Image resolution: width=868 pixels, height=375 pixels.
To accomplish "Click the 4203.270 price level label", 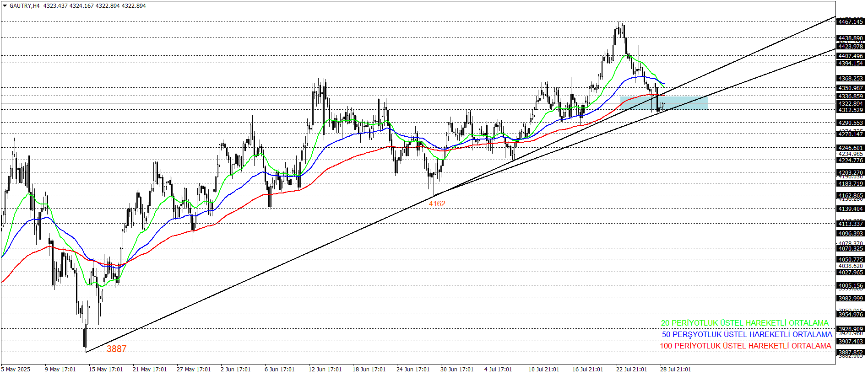I will 851,173.
